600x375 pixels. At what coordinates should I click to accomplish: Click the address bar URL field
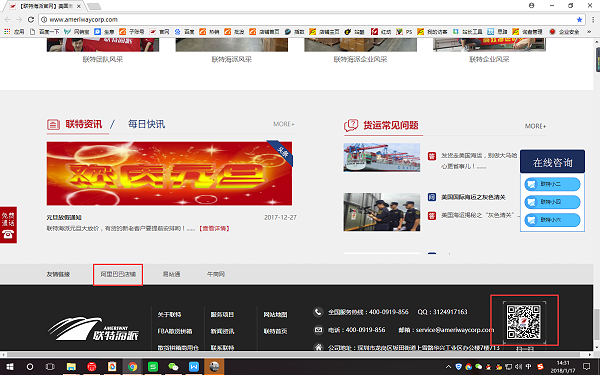pos(306,20)
